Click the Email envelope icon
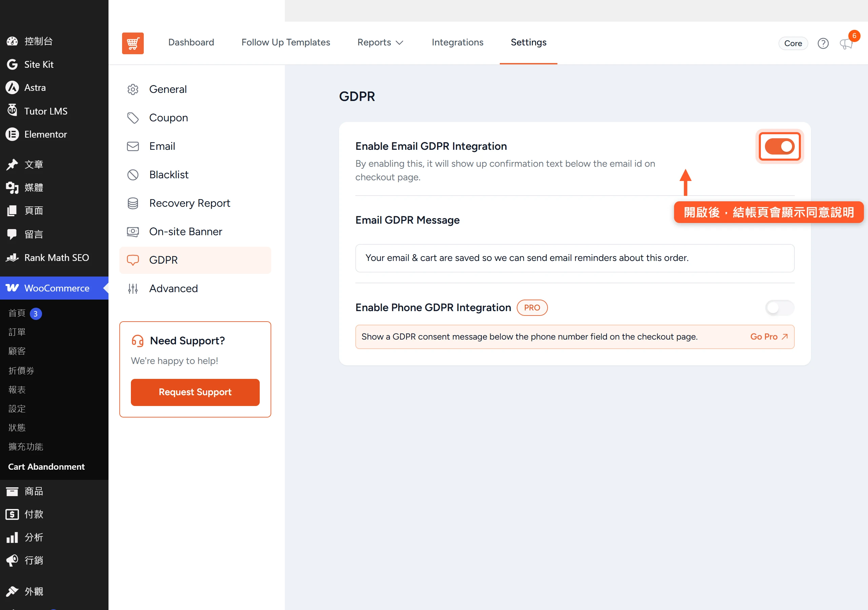The width and height of the screenshot is (868, 610). 133,146
